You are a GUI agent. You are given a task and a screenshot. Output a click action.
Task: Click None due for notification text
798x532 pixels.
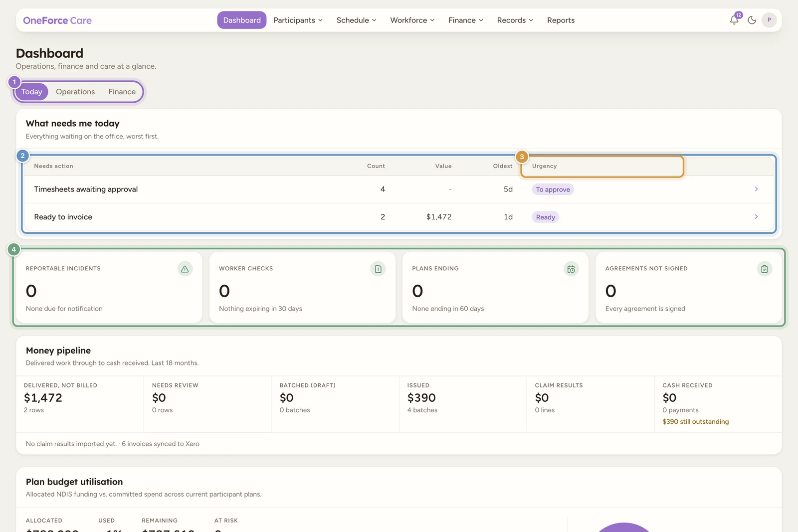coord(64,309)
